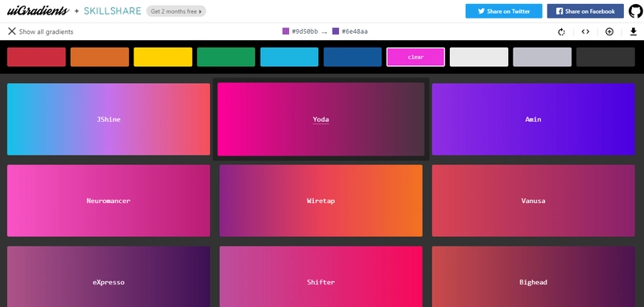The width and height of the screenshot is (644, 307).
Task: Select the Shifter gradient
Action: coord(320,276)
